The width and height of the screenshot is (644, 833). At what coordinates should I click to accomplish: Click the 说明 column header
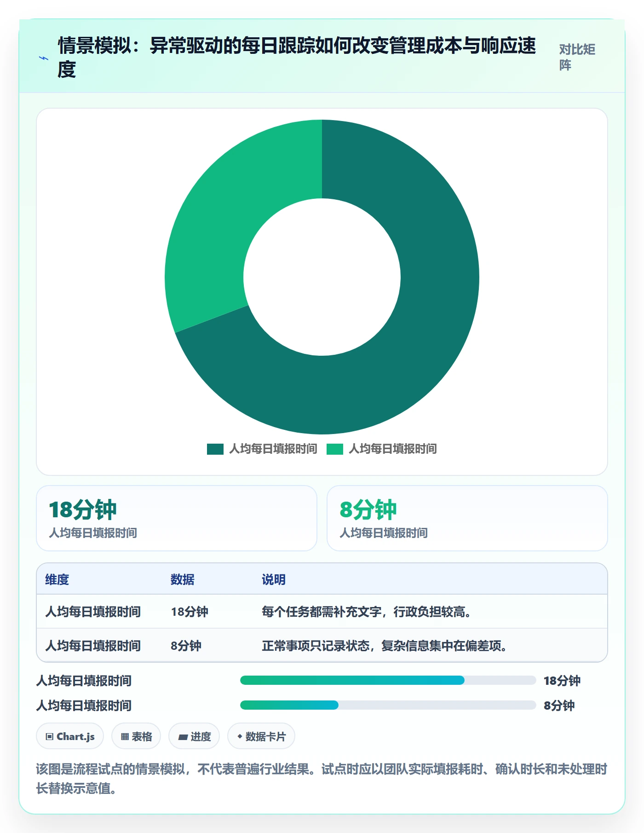click(x=274, y=579)
